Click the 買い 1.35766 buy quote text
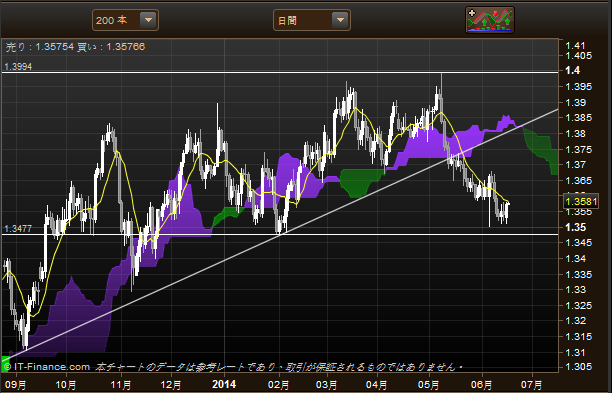The image size is (612, 393). [x=111, y=47]
